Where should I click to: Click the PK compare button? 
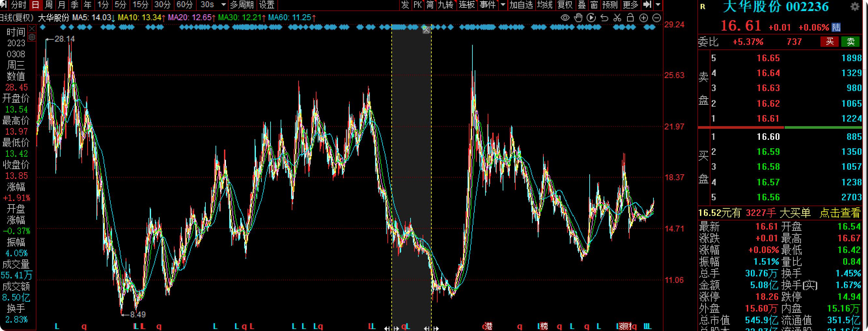pos(418,5)
